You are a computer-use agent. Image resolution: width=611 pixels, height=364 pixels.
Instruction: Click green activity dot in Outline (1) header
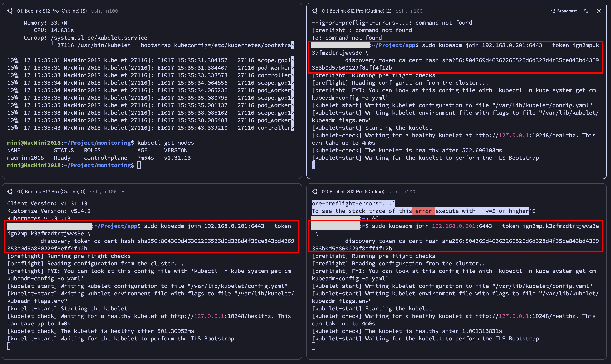pos(123,192)
